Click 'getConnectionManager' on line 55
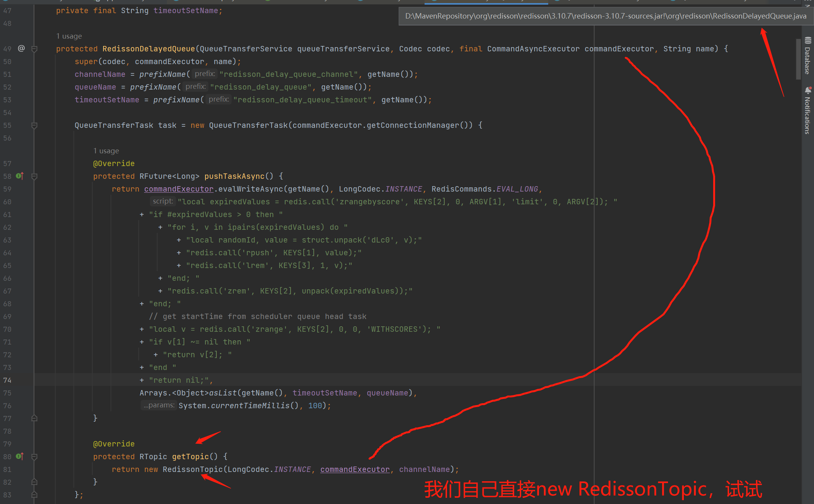 (x=413, y=125)
